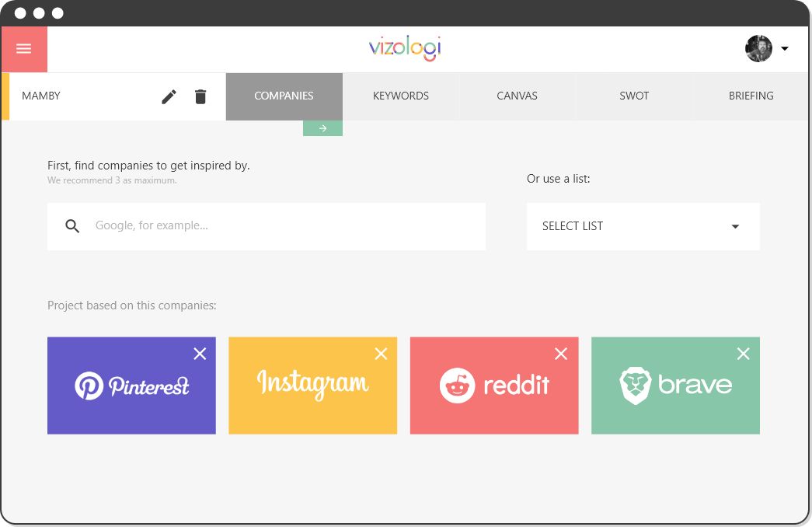This screenshot has height=527, width=812.
Task: Focus the company search field
Action: 267,226
